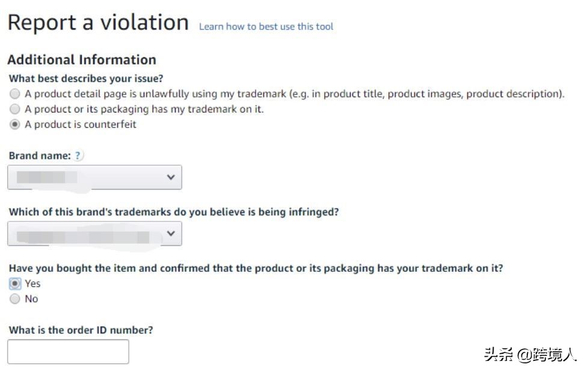Click the bought-item confirmation question text
The height and width of the screenshot is (373, 588).
(256, 268)
